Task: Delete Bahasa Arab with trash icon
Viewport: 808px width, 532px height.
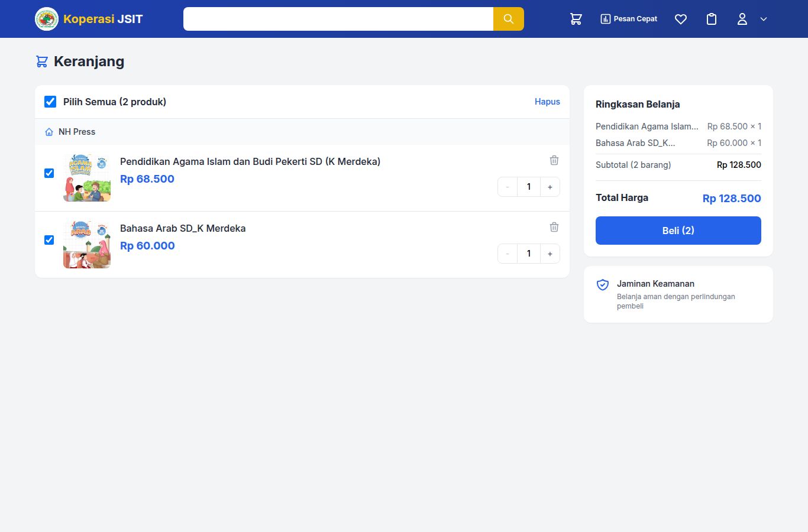Action: tap(554, 227)
